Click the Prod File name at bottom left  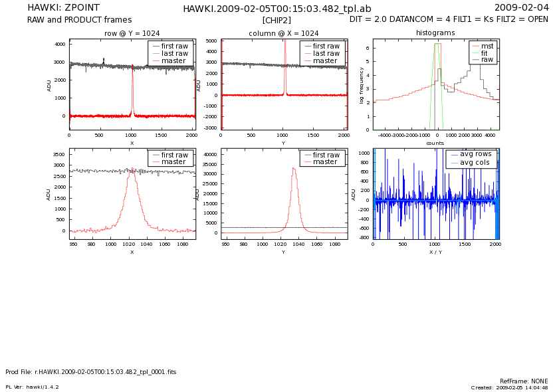click(90, 372)
